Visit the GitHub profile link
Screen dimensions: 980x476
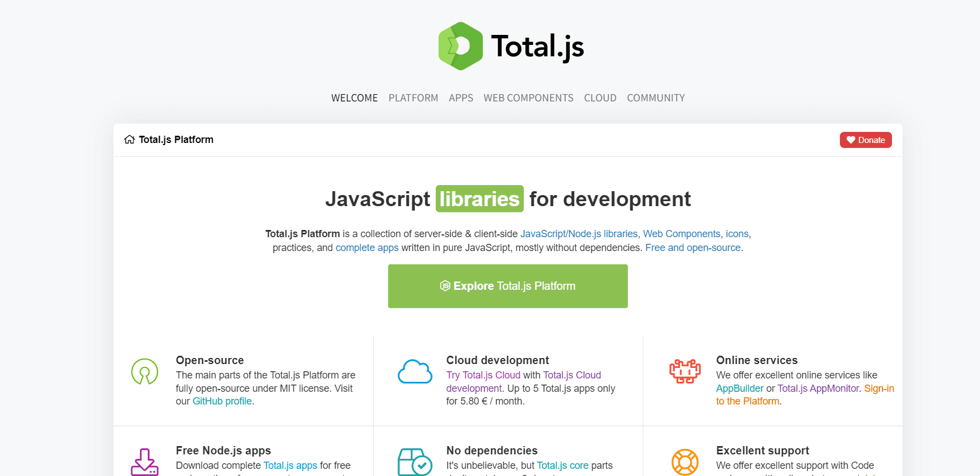(222, 401)
